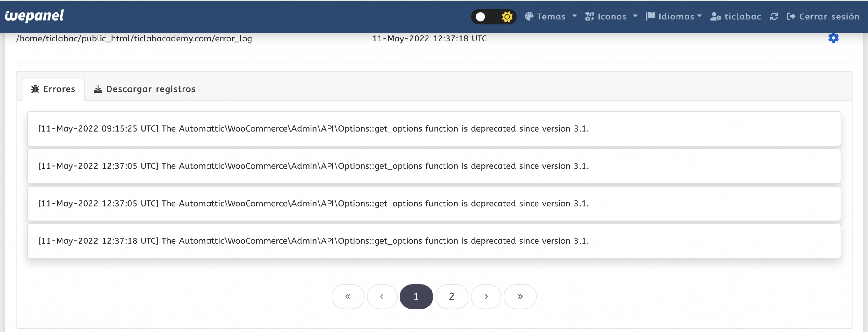Toggle the dark/light mode switch
The height and width of the screenshot is (332, 868).
click(493, 17)
